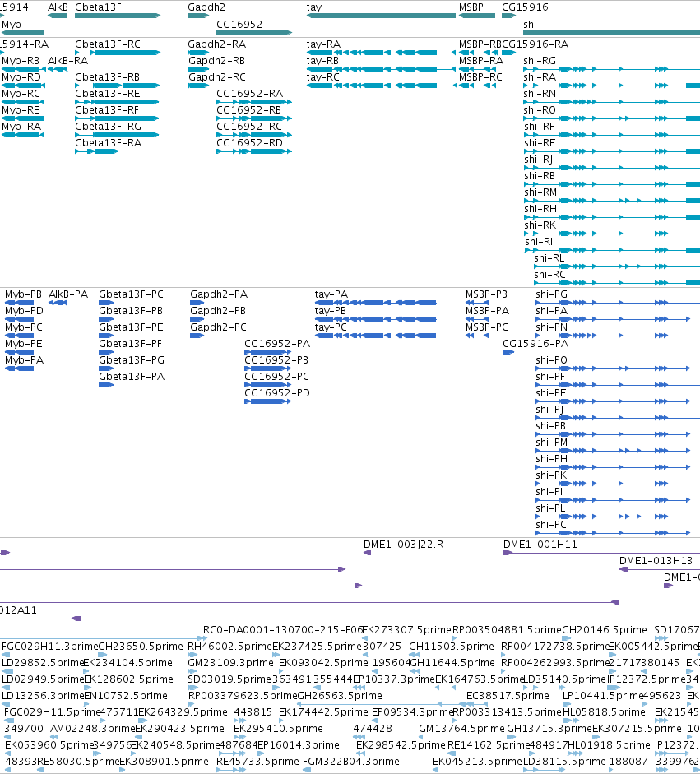Select transcript MSBP-RA

477,69
